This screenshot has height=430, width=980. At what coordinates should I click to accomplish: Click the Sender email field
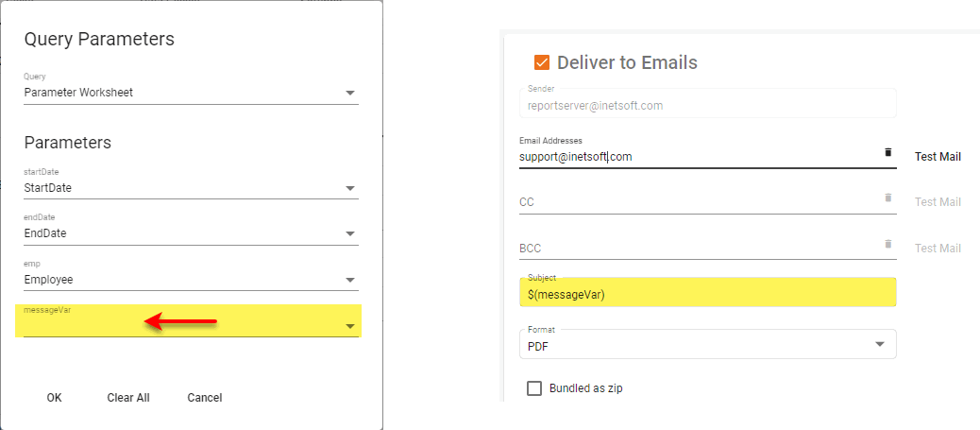pyautogui.click(x=708, y=106)
